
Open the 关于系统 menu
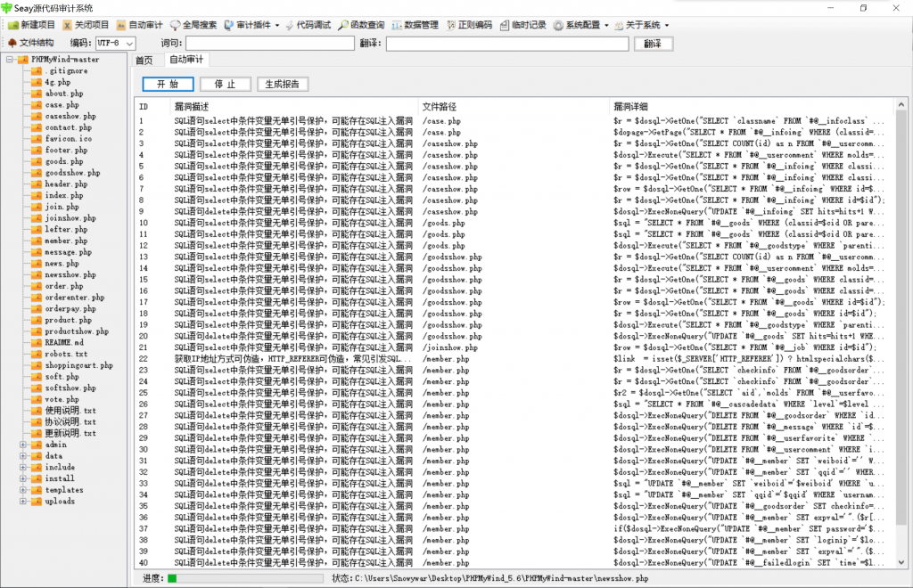click(644, 25)
